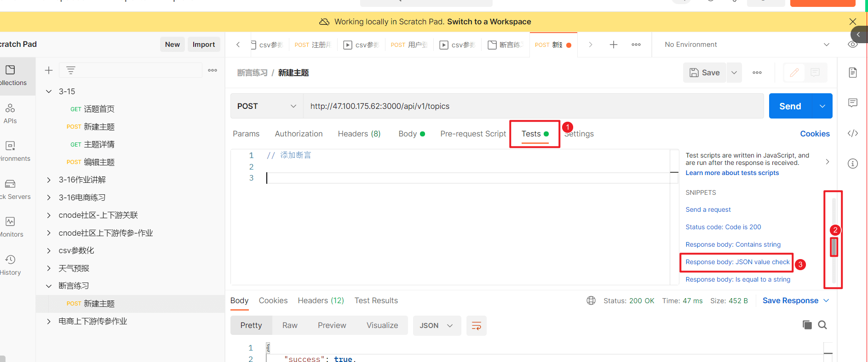The image size is (868, 362).
Task: Copy response body with copy icon
Action: tap(807, 325)
